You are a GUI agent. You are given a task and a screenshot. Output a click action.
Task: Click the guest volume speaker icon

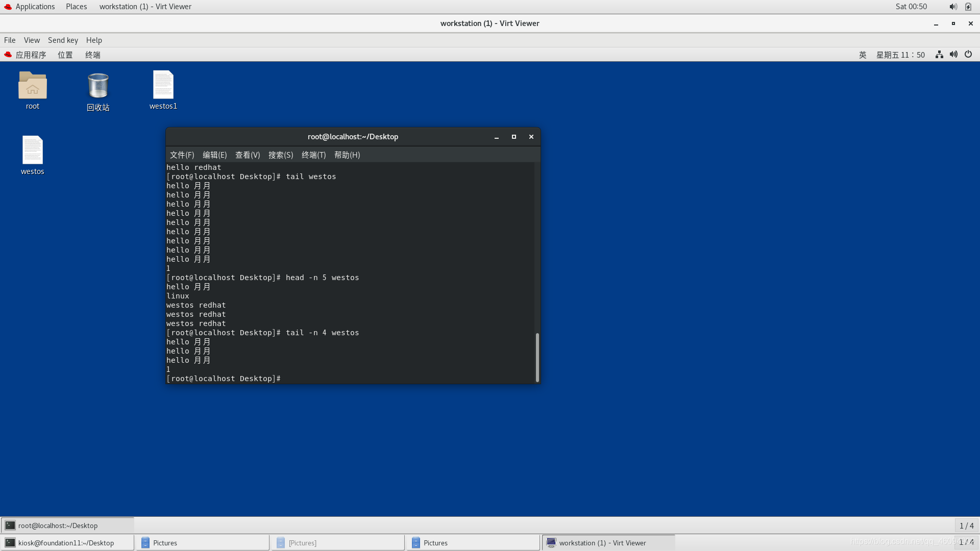(x=953, y=55)
